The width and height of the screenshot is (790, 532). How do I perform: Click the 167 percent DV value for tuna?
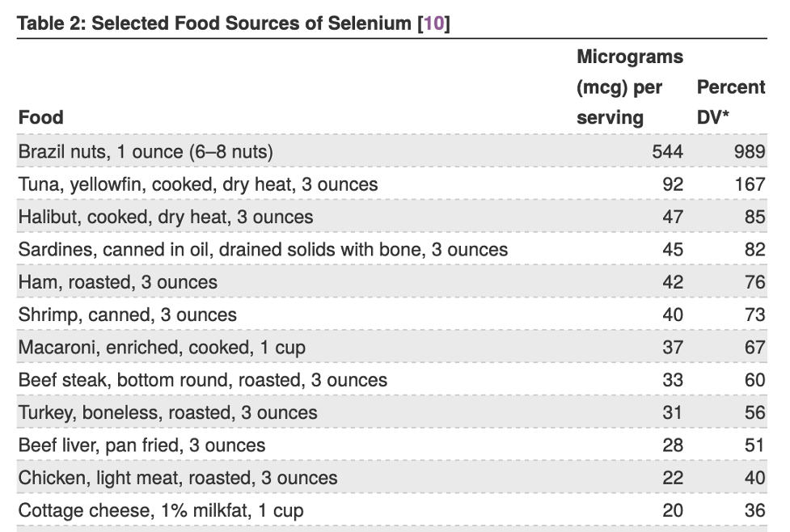click(x=750, y=184)
